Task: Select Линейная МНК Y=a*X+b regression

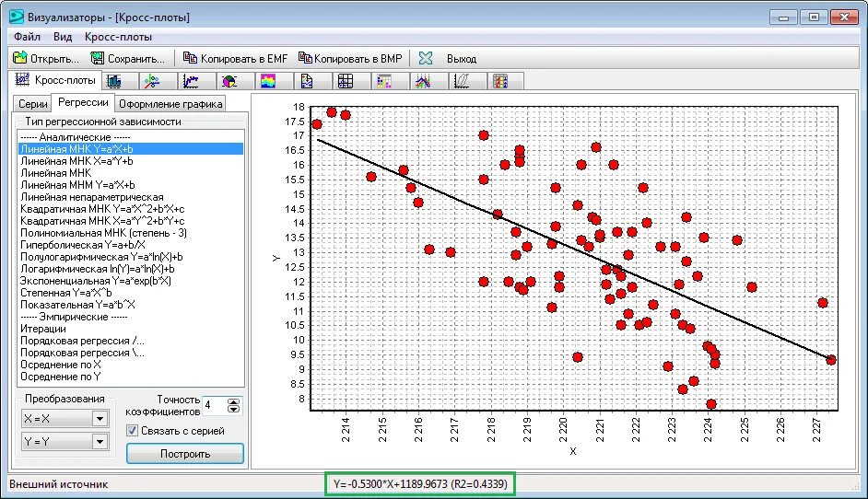Action: [x=131, y=149]
